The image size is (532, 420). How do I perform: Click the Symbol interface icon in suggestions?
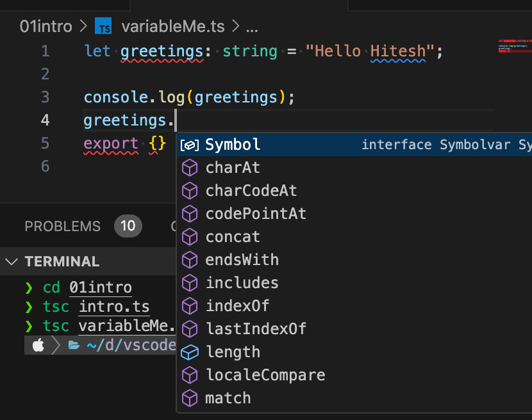(190, 145)
